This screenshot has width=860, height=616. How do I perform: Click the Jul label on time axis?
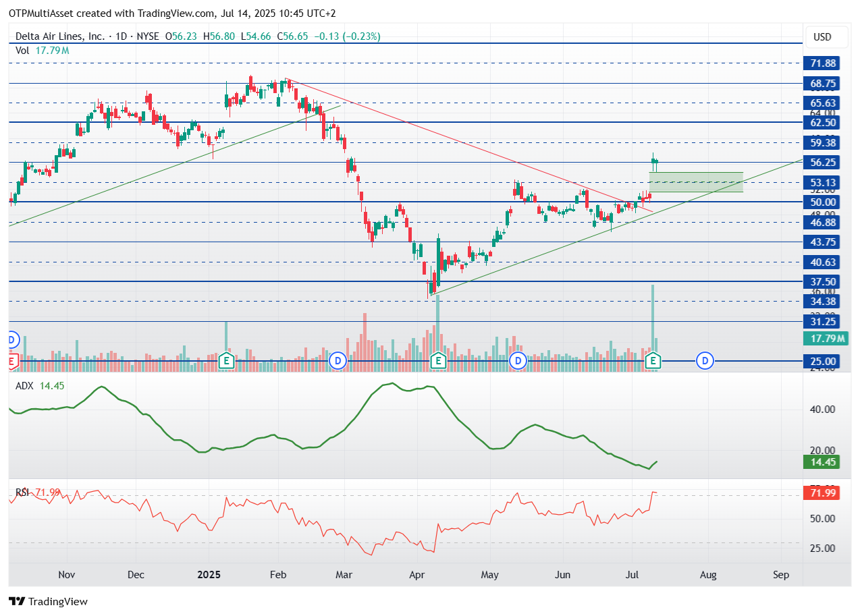coord(632,575)
